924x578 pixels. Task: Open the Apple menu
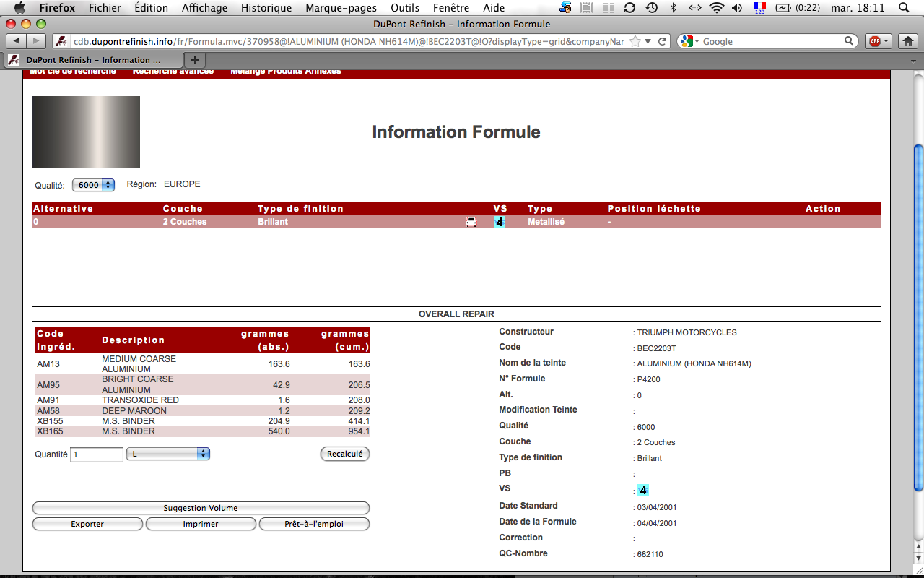click(x=19, y=8)
